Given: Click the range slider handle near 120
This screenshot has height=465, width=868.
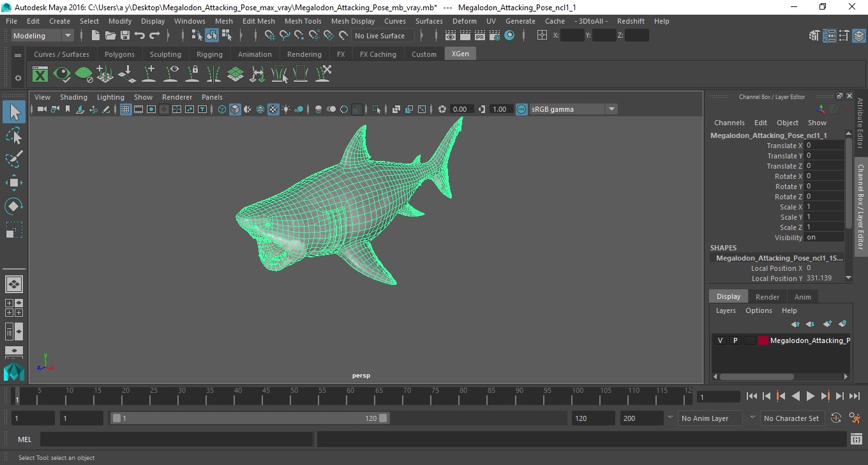Looking at the screenshot, I should coord(383,418).
